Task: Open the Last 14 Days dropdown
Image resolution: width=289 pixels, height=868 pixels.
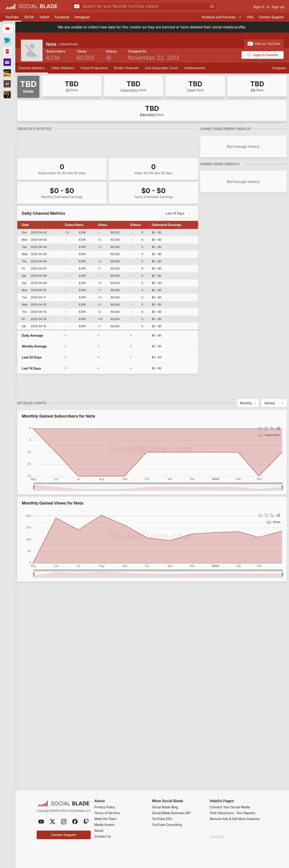Action: (178, 213)
